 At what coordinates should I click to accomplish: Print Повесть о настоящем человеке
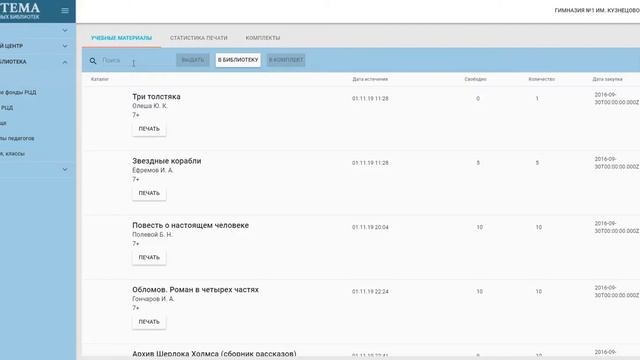(149, 258)
